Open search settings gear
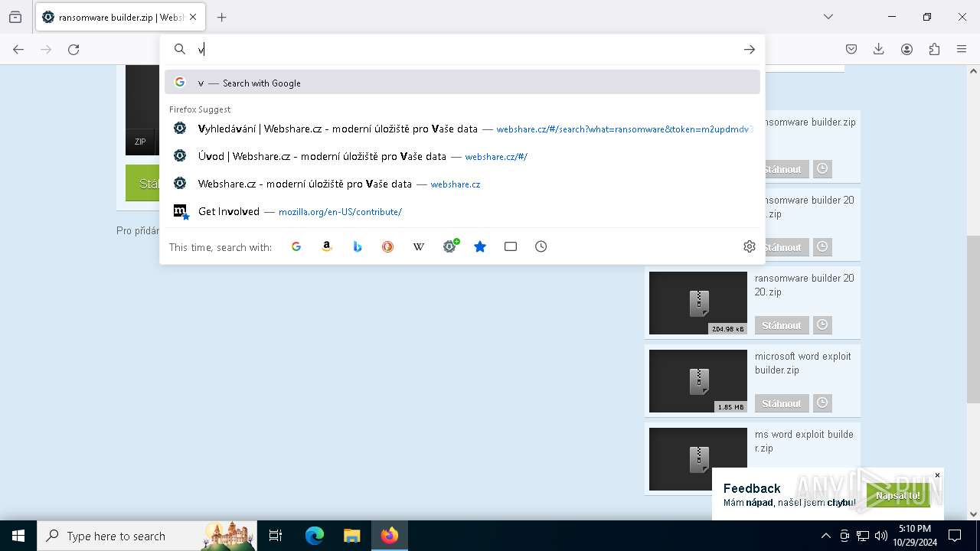The width and height of the screenshot is (980, 551). click(750, 246)
